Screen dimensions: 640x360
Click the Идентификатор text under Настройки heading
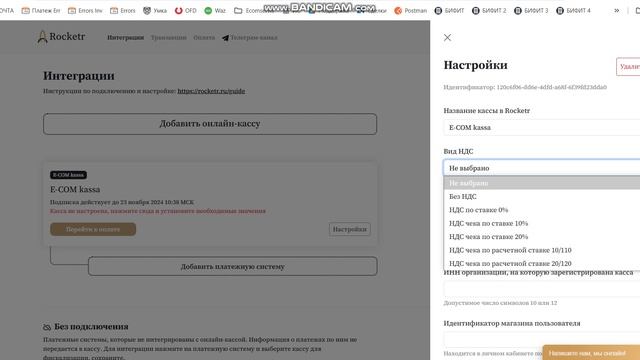(525, 87)
